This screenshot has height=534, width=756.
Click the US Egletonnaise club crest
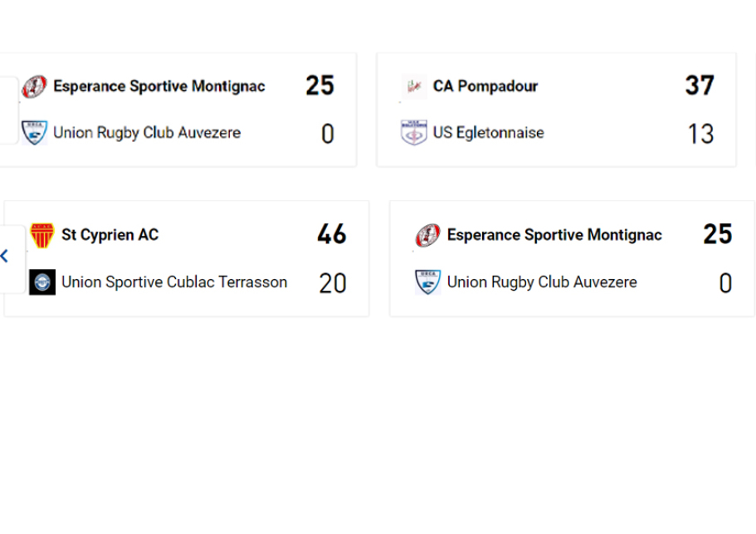point(414,133)
